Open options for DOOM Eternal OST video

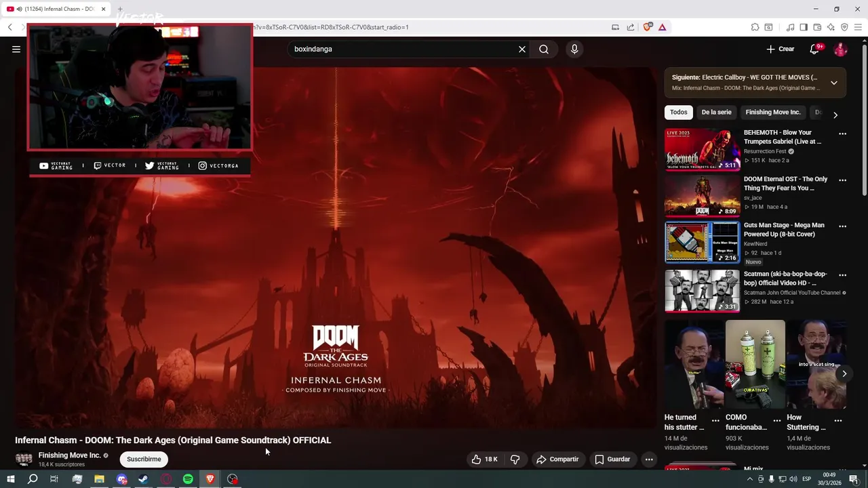(842, 180)
